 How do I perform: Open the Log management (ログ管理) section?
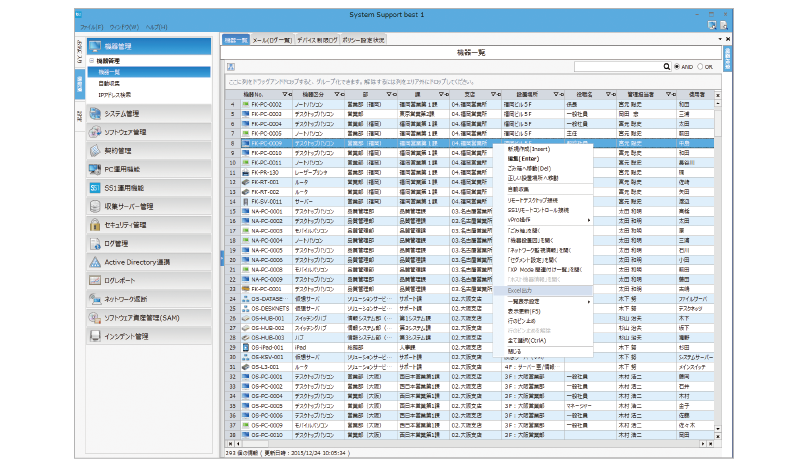click(149, 244)
